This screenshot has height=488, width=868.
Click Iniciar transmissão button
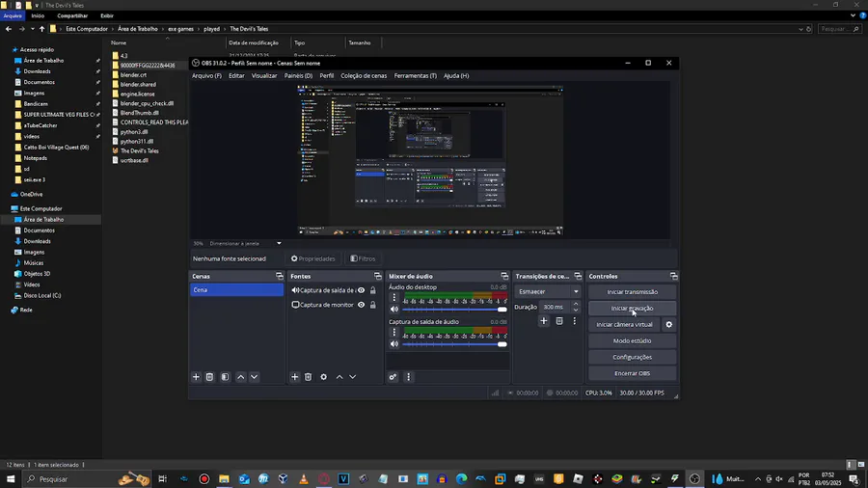click(632, 292)
